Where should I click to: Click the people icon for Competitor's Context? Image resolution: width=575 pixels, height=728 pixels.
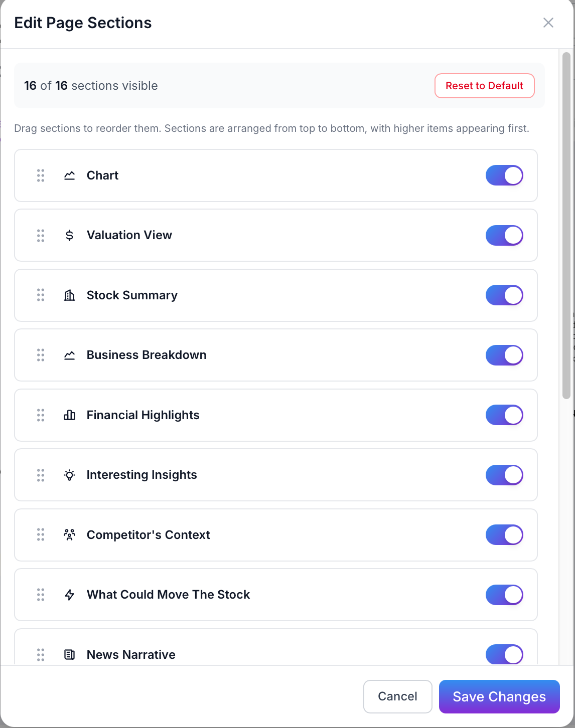[x=70, y=535]
